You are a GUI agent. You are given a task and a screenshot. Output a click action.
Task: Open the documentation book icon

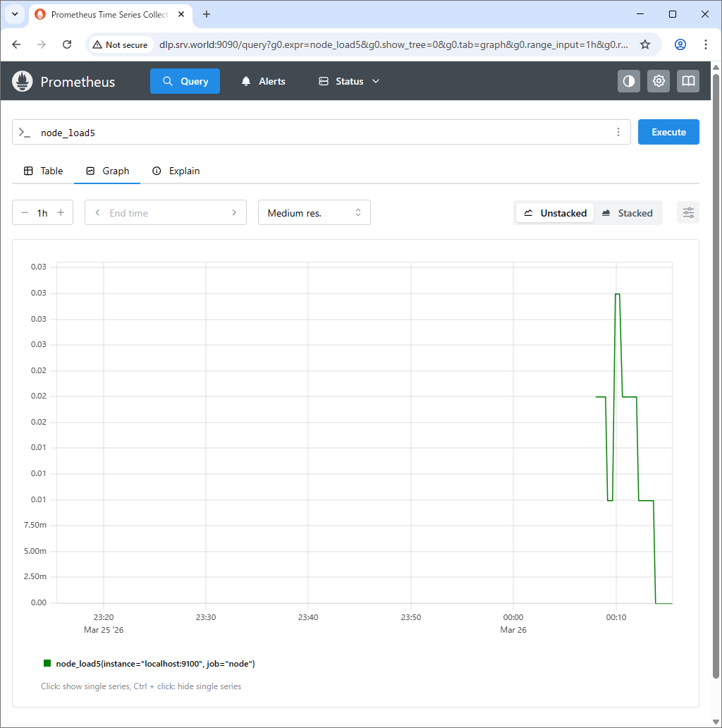[x=688, y=81]
